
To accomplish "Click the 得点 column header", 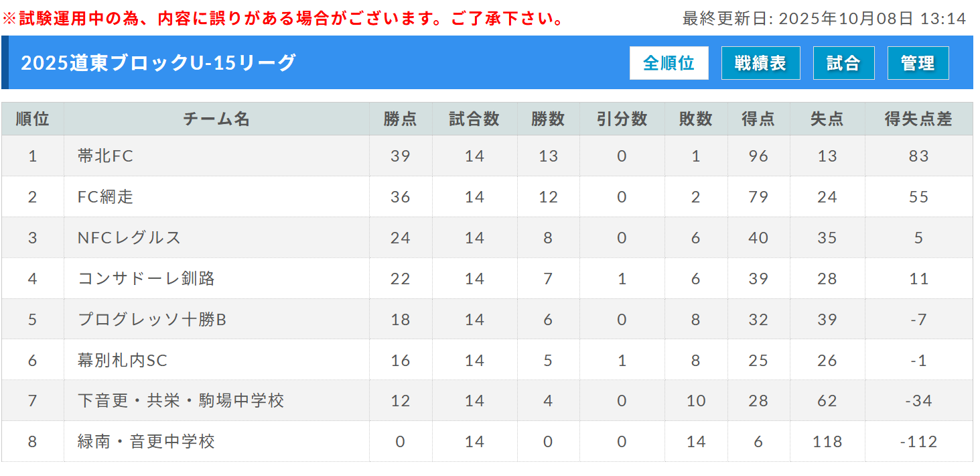I will point(758,119).
